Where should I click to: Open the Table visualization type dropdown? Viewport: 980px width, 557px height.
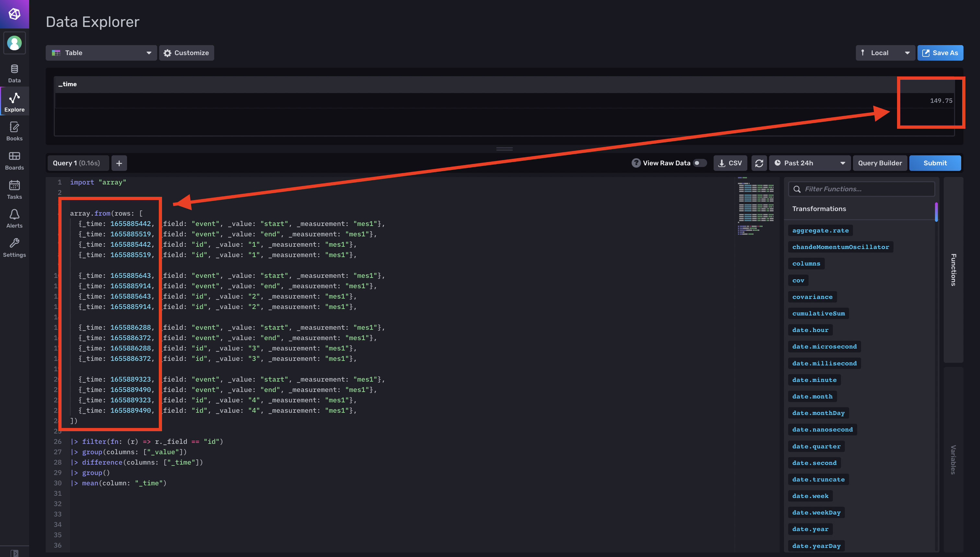101,53
